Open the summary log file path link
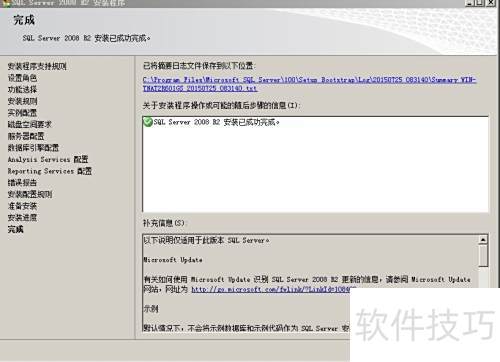This screenshot has width=500, height=362. point(309,84)
